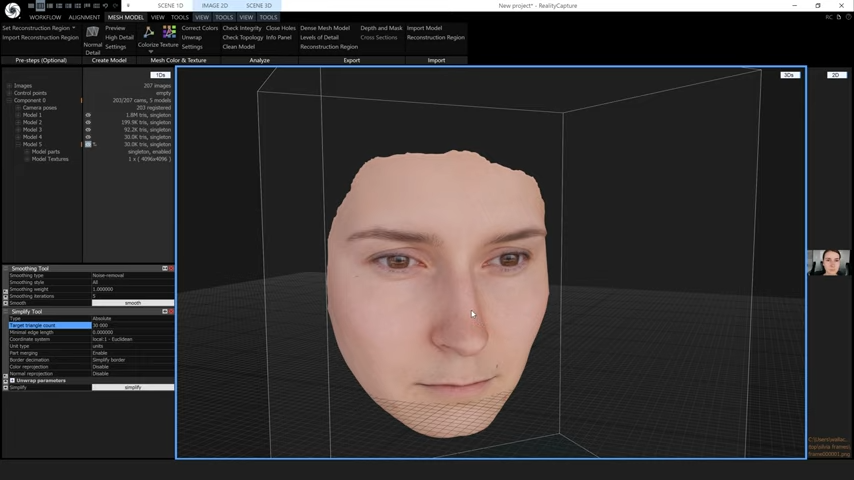Expand the Images tree node
The image size is (854, 480).
coord(9,86)
